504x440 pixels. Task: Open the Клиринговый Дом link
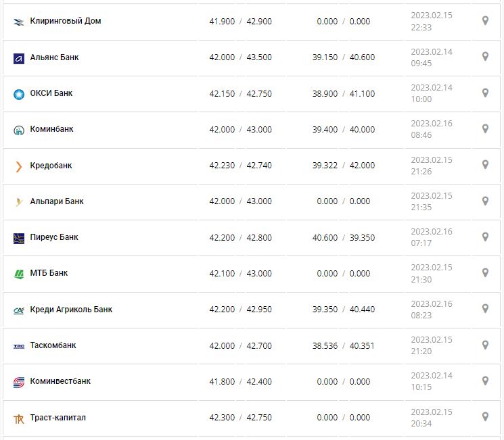tap(66, 21)
